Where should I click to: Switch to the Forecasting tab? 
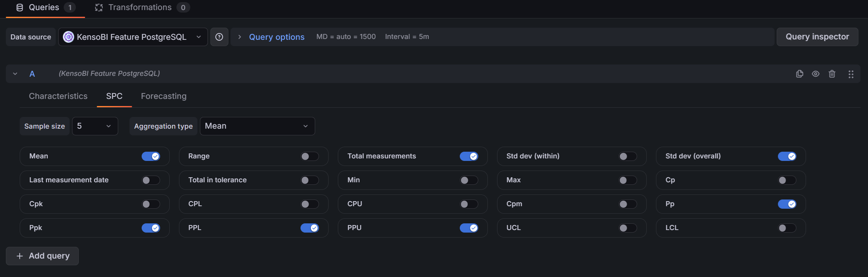point(163,96)
